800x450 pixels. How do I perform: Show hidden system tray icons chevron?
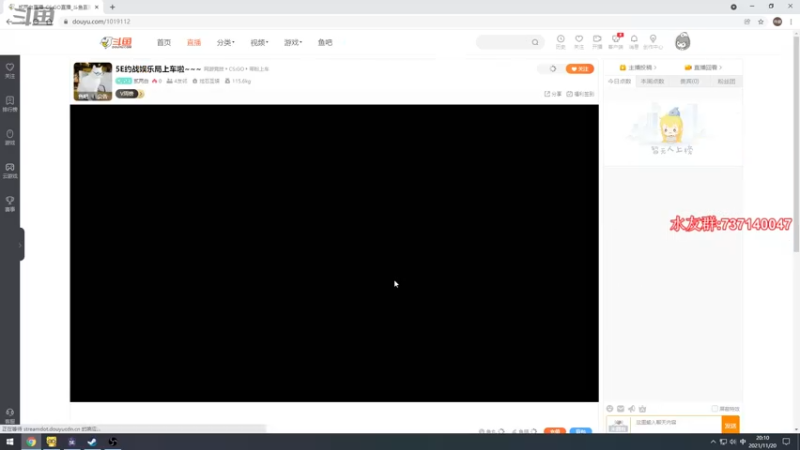[x=713, y=442]
